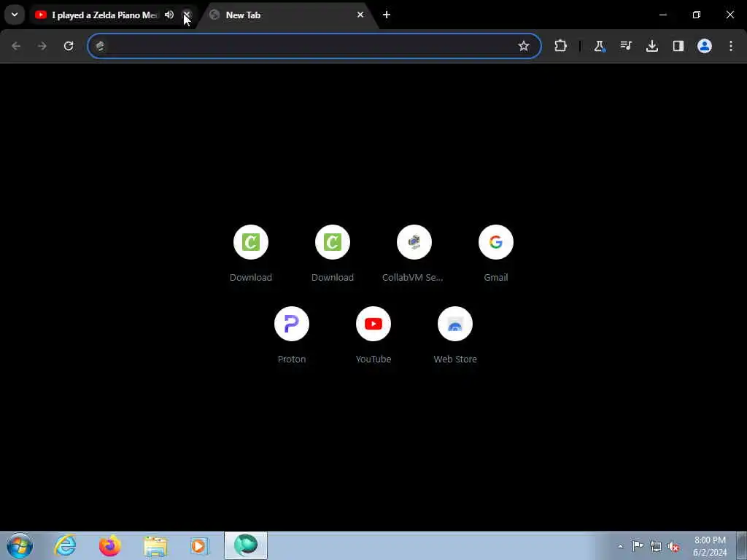Go back to the previous page
This screenshot has width=747, height=560.
tap(16, 46)
